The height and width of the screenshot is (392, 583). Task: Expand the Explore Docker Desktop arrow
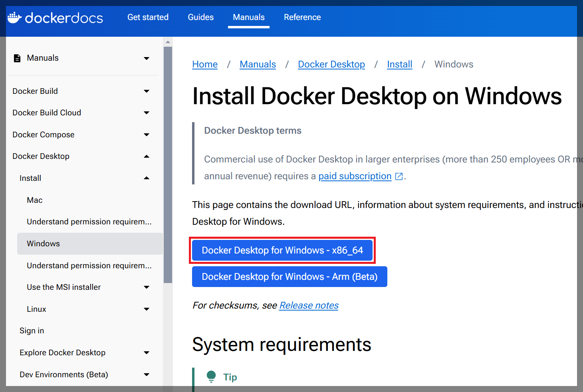click(147, 352)
